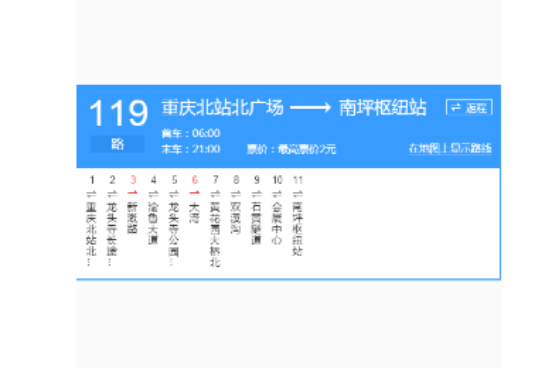Click the red stop number 3

pos(133,180)
